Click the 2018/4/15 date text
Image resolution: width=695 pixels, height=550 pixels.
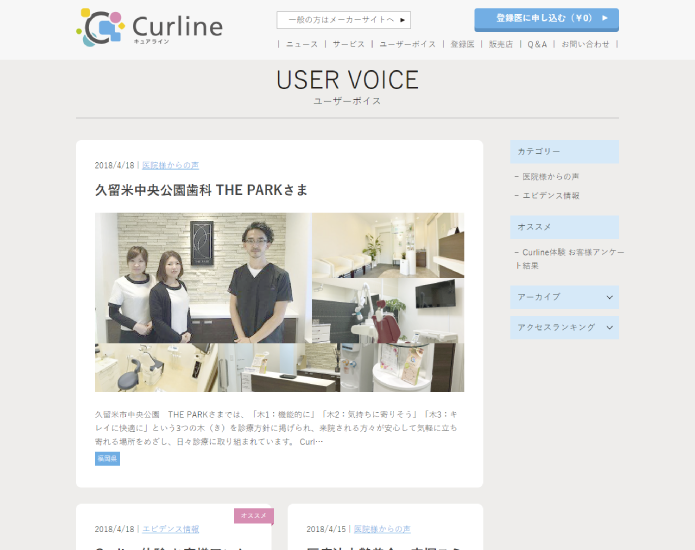click(x=326, y=529)
